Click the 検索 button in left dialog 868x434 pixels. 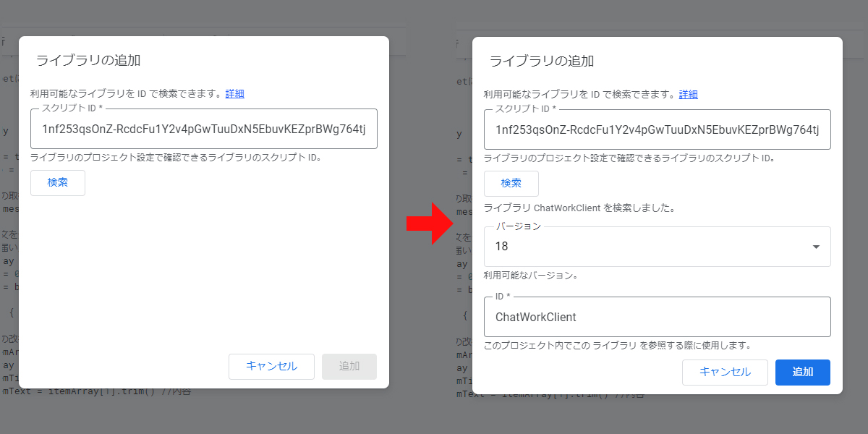click(58, 183)
